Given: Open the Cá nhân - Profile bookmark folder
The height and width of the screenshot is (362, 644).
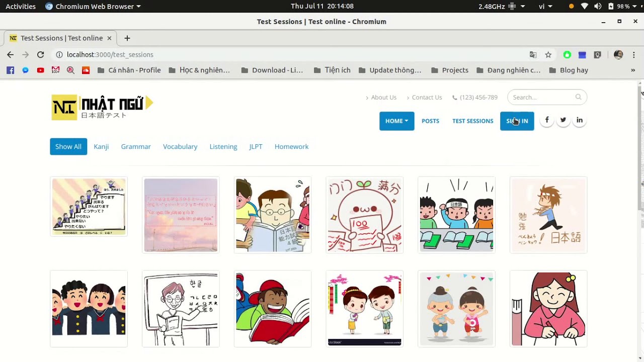Looking at the screenshot, I should [x=129, y=70].
